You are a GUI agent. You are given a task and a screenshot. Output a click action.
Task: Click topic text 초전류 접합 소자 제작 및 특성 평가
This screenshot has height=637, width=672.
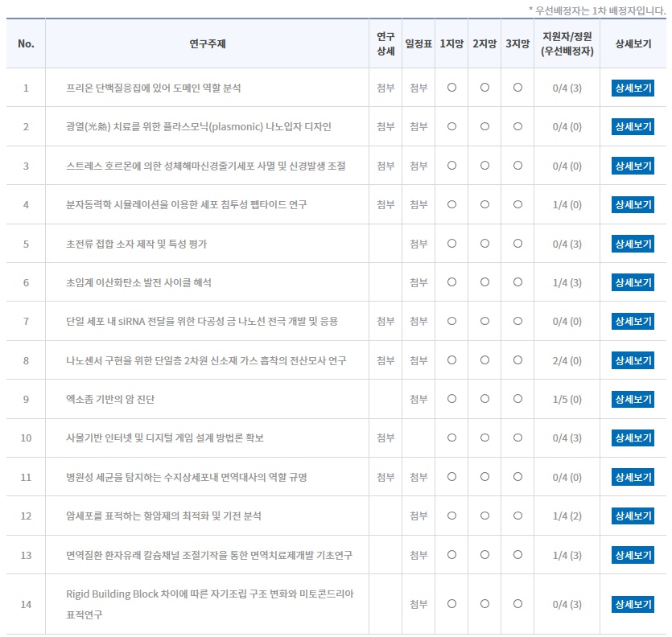click(x=136, y=244)
